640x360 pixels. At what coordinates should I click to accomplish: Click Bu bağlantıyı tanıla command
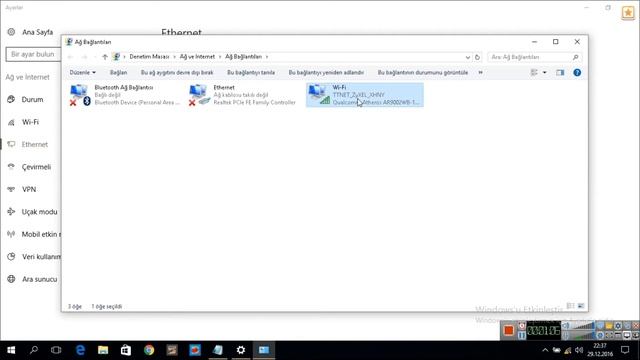[x=251, y=73]
